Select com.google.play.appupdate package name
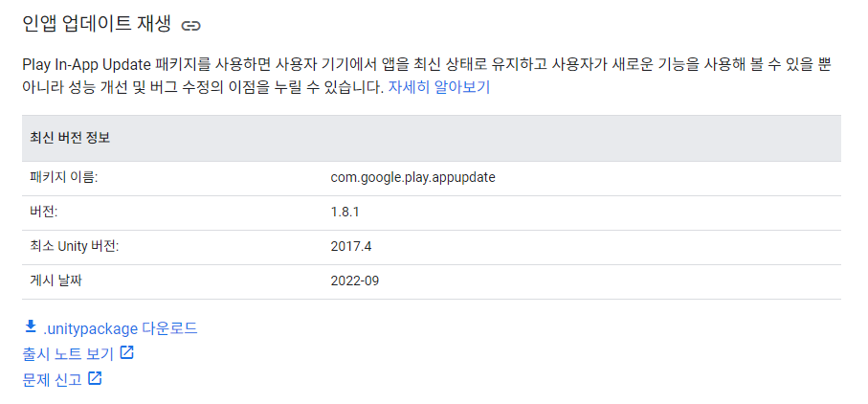Screen dimensions: 868x404 [x=413, y=178]
